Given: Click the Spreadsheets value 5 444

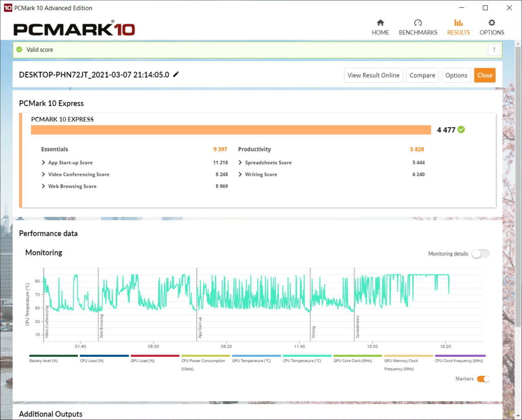Looking at the screenshot, I should coord(419,163).
